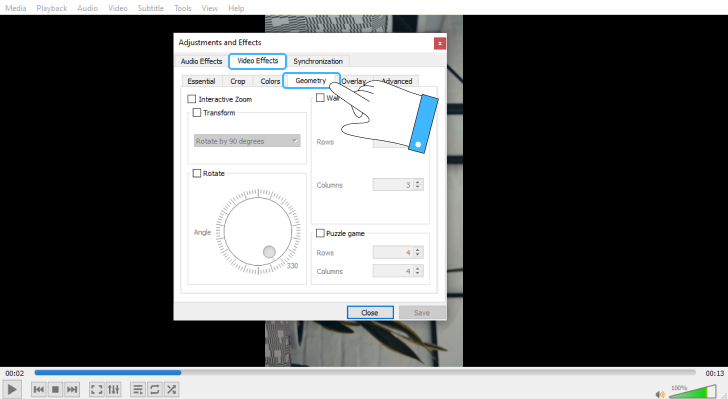The image size is (728, 399).
Task: Click the Play button
Action: [x=12, y=389]
